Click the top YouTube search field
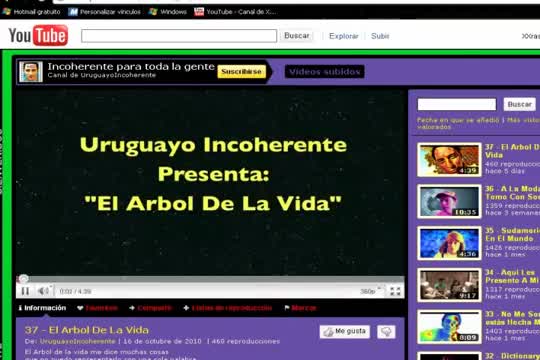This screenshot has width=540, height=360. [x=179, y=36]
